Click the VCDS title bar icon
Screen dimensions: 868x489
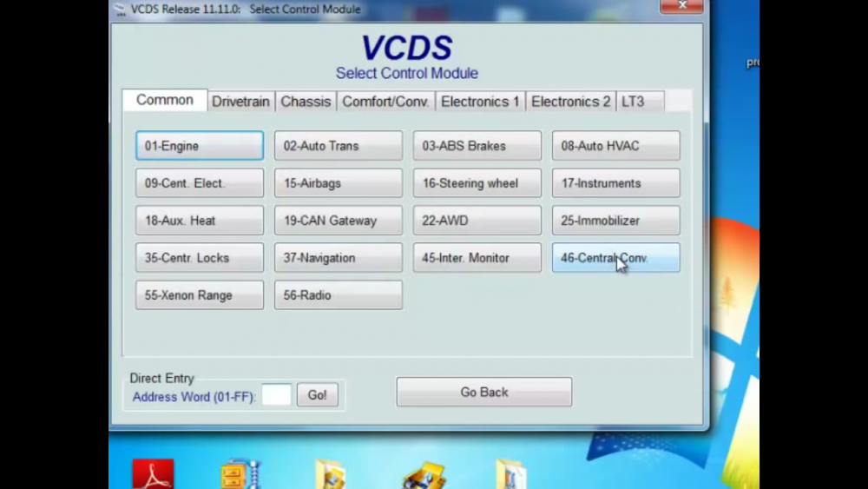[120, 10]
